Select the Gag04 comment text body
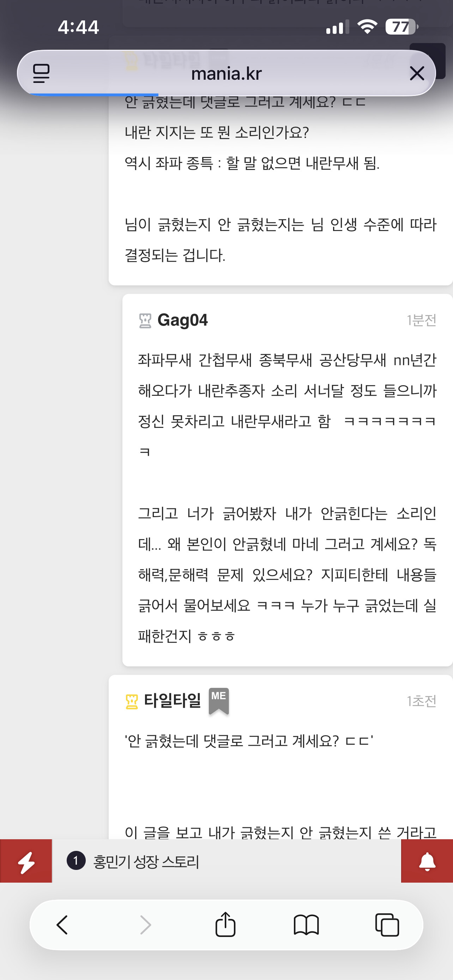453x980 pixels. (x=287, y=498)
